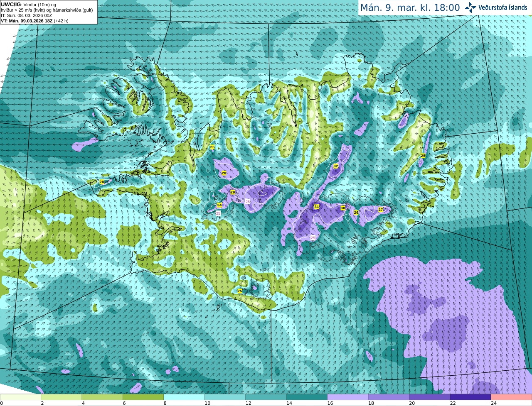Click the Veðurstofa Íslands logo icon
The height and width of the screenshot is (406, 532).
[470, 7]
